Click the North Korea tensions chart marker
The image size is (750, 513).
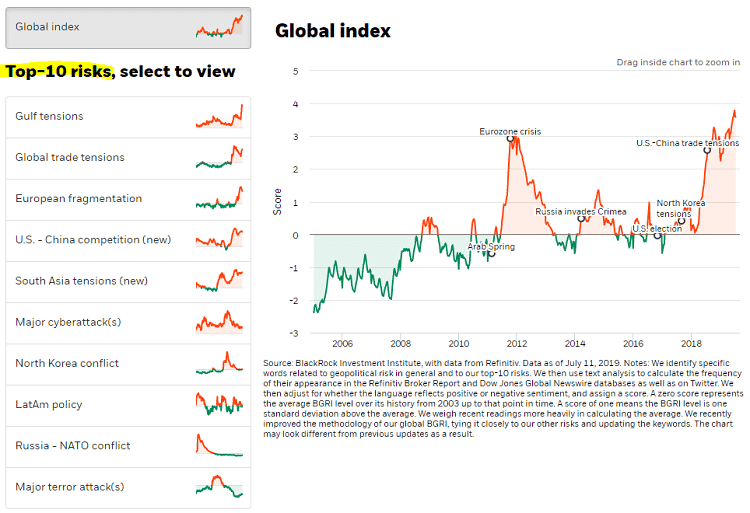679,221
